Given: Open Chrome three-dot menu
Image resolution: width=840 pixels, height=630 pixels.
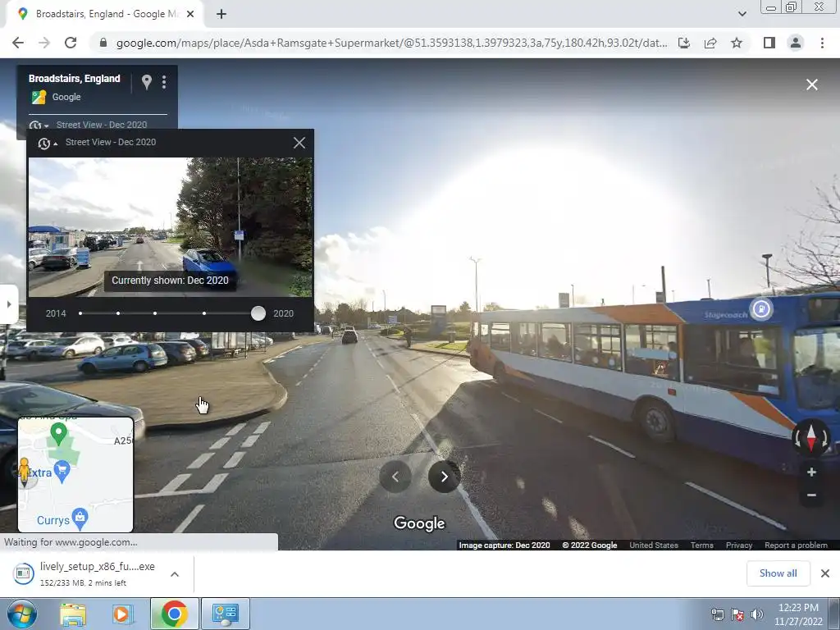Looking at the screenshot, I should click(x=822, y=43).
